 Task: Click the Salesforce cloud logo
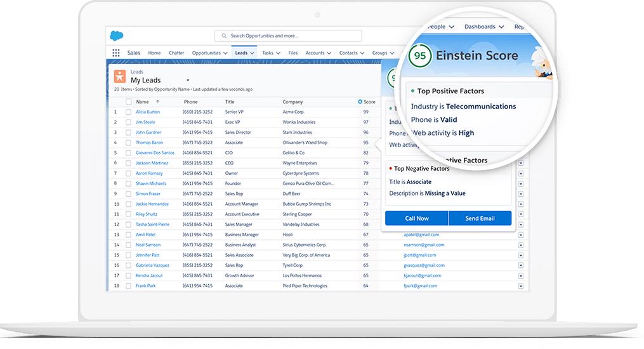click(x=116, y=36)
